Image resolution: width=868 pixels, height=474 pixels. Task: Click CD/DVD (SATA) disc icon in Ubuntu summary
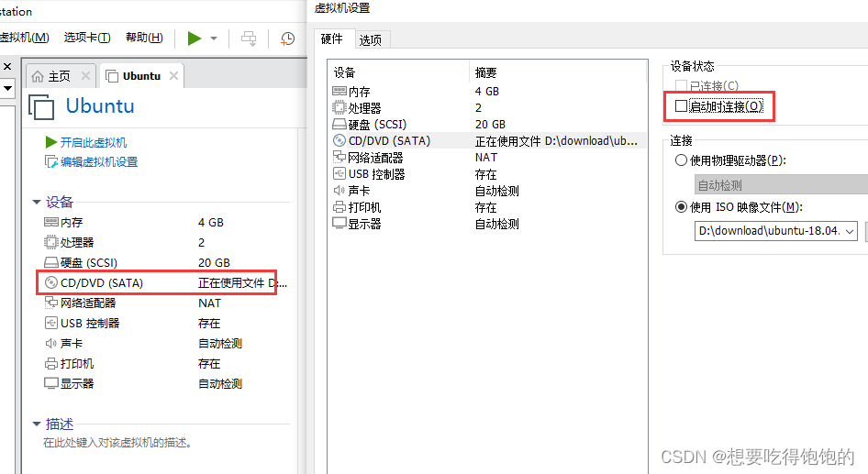pyautogui.click(x=51, y=282)
